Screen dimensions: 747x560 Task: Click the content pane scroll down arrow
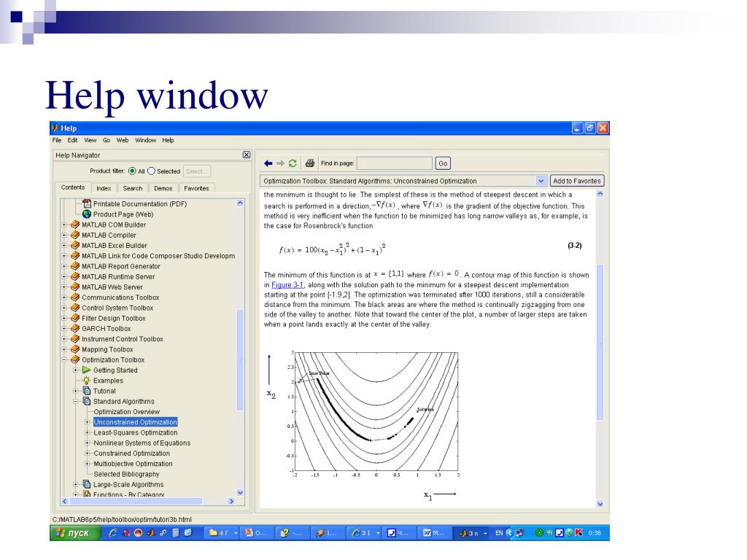click(600, 504)
